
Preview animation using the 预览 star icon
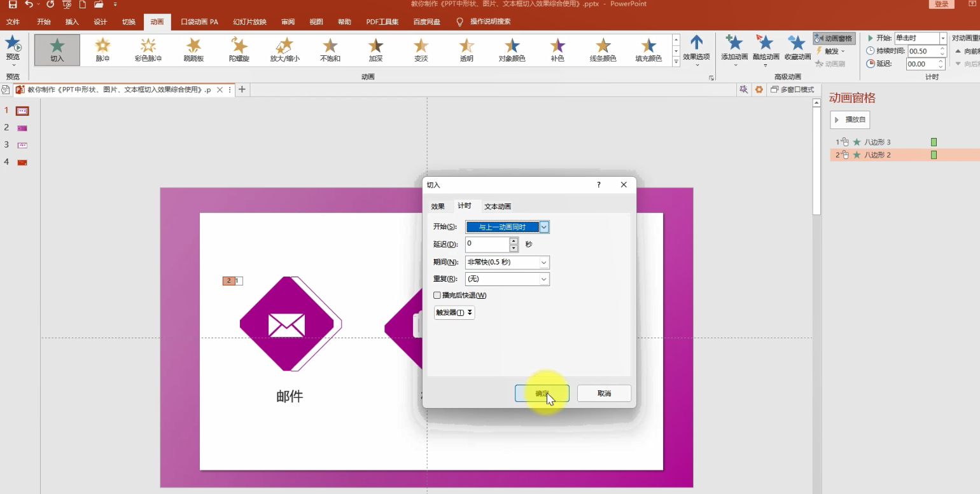[x=13, y=44]
